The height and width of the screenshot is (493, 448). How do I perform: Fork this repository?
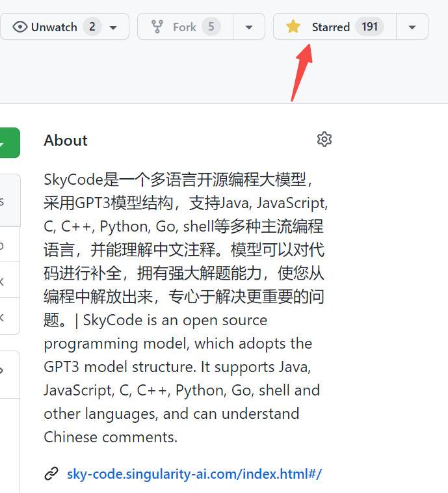[185, 27]
